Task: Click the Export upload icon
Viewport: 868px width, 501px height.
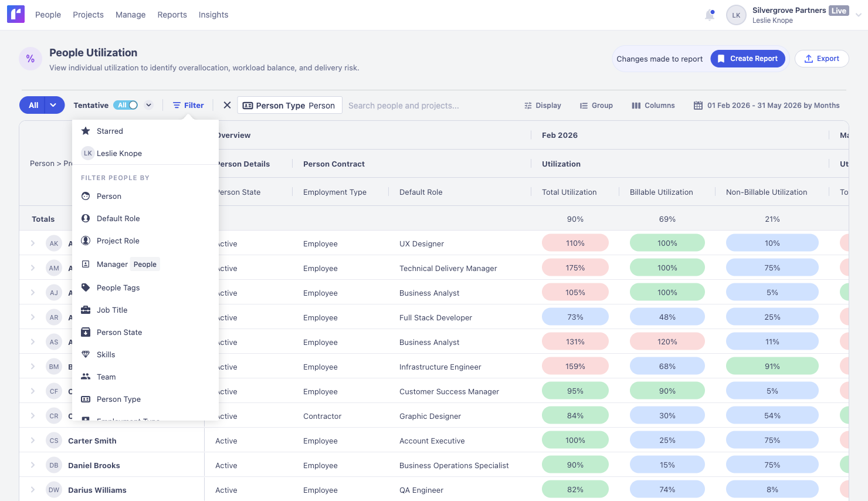Action: pyautogui.click(x=809, y=59)
